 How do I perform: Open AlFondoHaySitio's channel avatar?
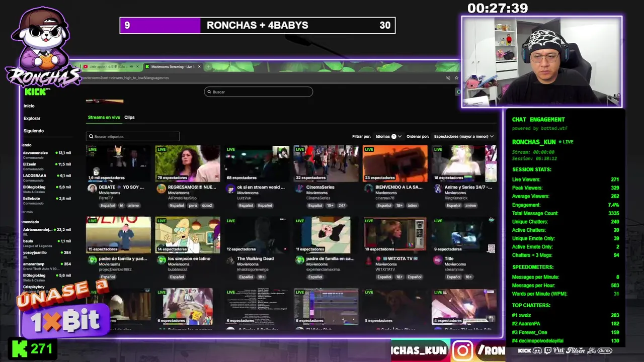point(161,188)
